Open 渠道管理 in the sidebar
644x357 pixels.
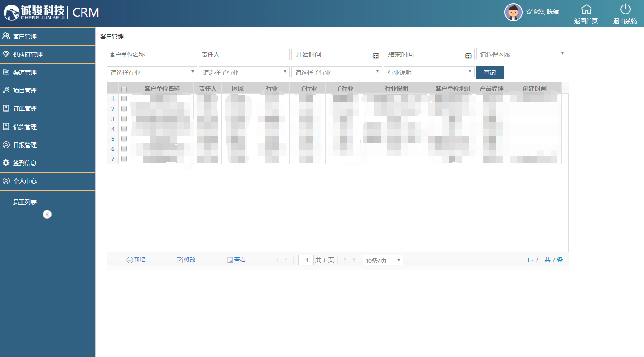click(x=48, y=72)
